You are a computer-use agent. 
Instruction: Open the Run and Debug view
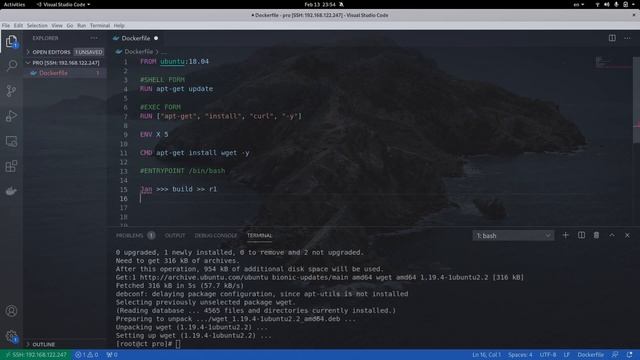point(11,116)
